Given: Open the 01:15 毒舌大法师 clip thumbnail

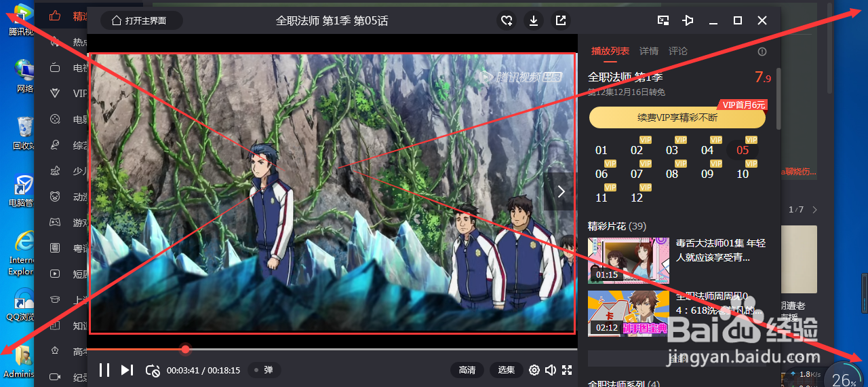Looking at the screenshot, I should point(628,260).
